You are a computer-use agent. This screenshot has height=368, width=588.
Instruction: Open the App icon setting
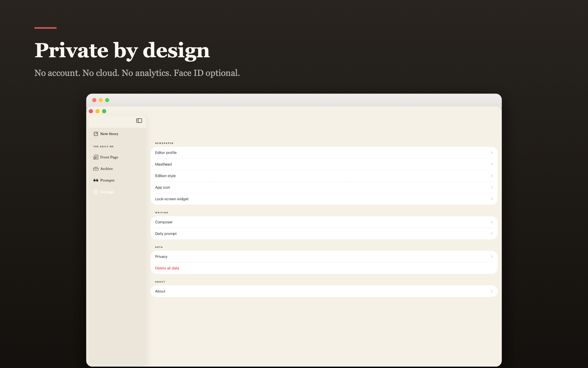[x=324, y=187]
